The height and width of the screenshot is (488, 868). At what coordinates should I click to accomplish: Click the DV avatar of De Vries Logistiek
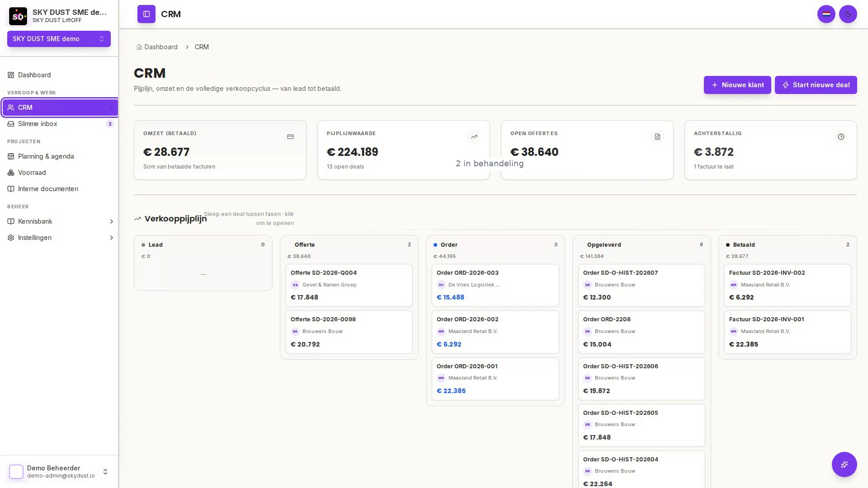tap(441, 285)
